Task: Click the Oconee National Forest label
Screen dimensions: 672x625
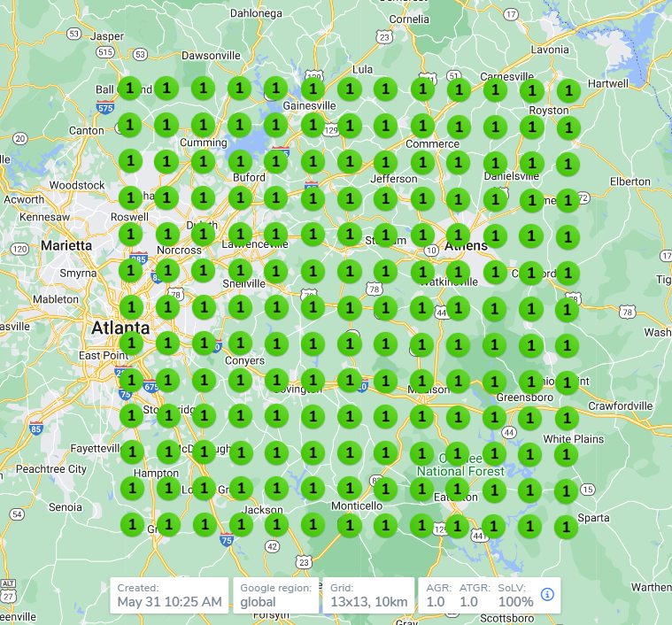Action: coord(460,466)
